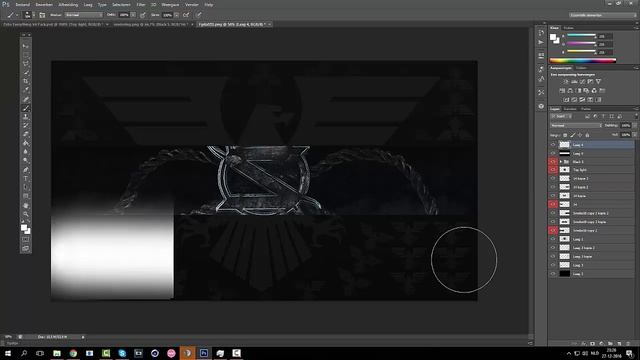Enable airbrush-style build-up in options bar
640x360 pixels.
click(186, 15)
